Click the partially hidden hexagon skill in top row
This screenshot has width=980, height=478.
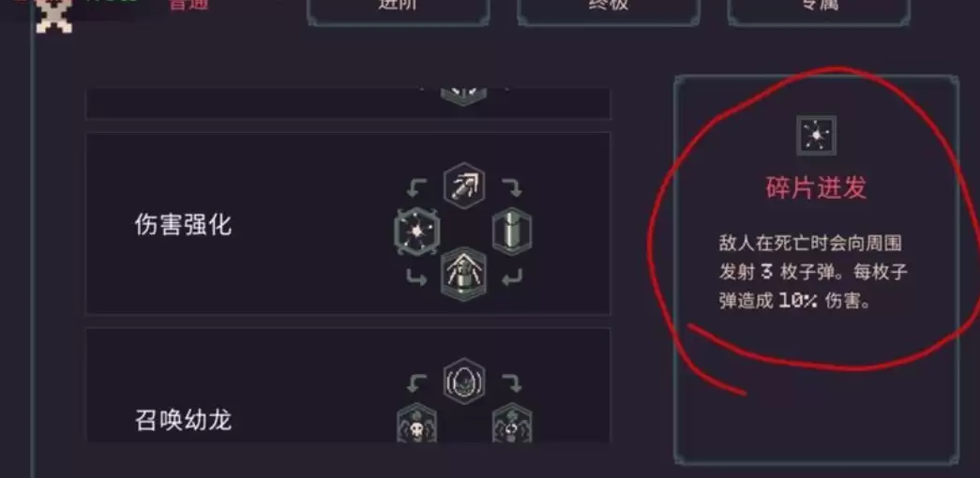464,96
